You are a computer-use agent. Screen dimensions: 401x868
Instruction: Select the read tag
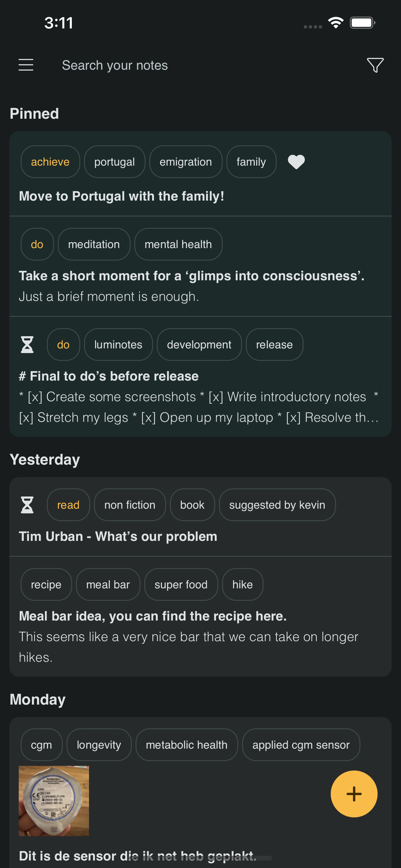(x=68, y=505)
